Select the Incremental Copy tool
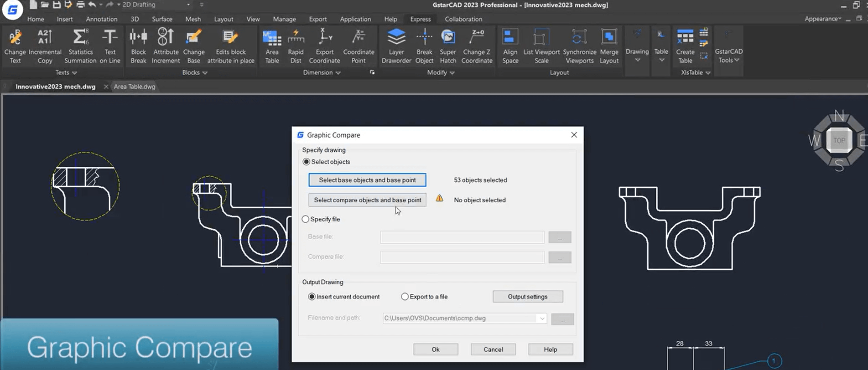This screenshot has height=370, width=868. (x=45, y=46)
